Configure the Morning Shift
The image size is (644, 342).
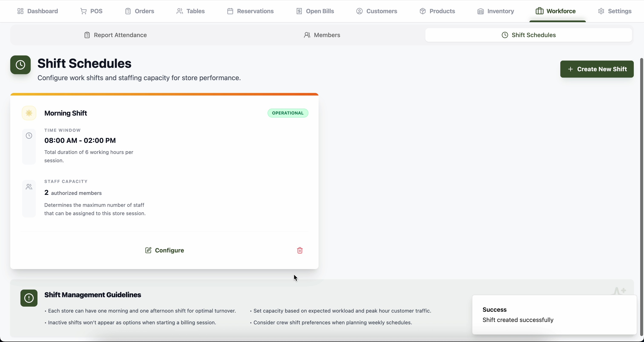(x=164, y=250)
